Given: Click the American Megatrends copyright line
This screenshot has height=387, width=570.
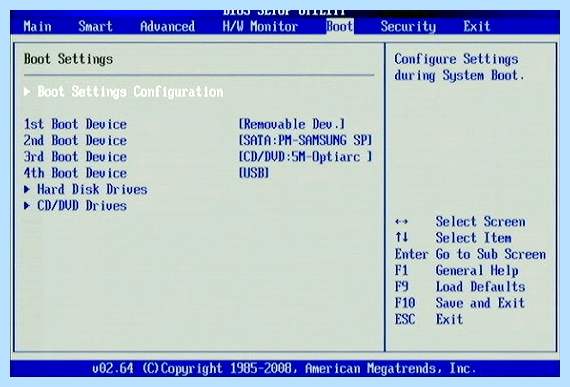Looking at the screenshot, I should point(284,368).
